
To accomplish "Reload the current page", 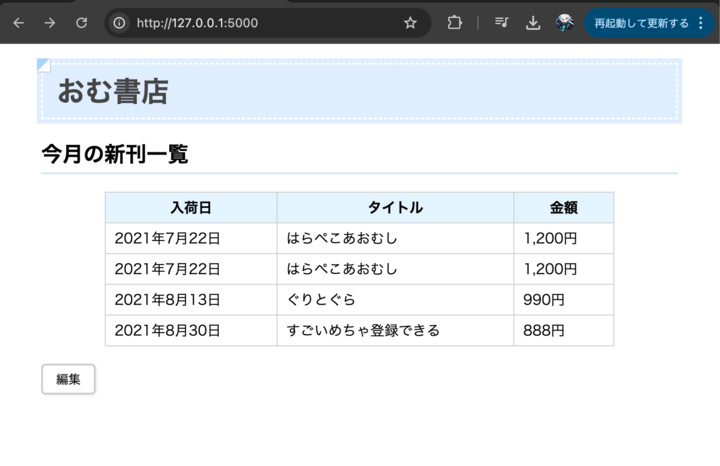I will click(82, 22).
